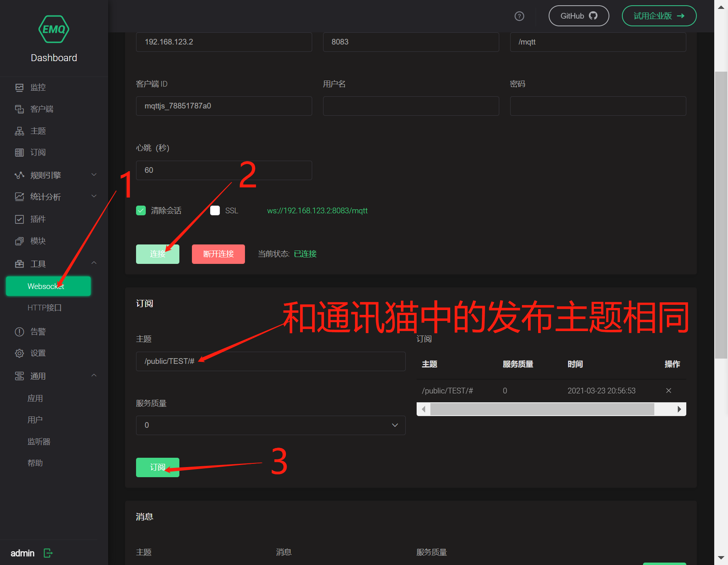Click the 断开连接 disconnect button
728x565 pixels.
click(x=218, y=254)
